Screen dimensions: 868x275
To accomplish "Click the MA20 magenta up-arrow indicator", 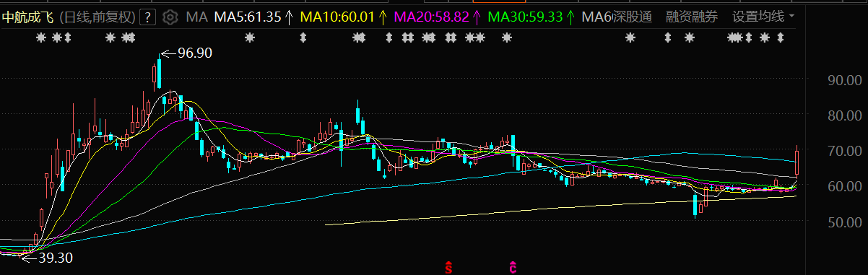I will coord(477,17).
